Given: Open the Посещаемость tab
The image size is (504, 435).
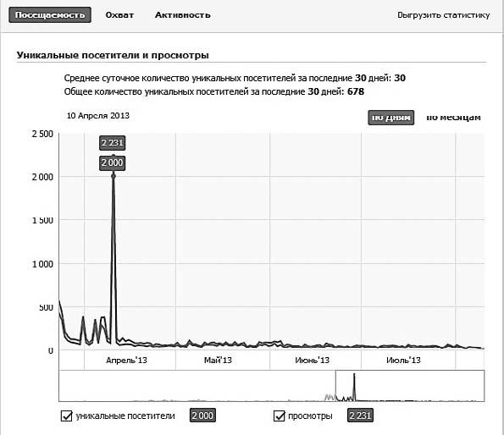Looking at the screenshot, I should [x=50, y=15].
